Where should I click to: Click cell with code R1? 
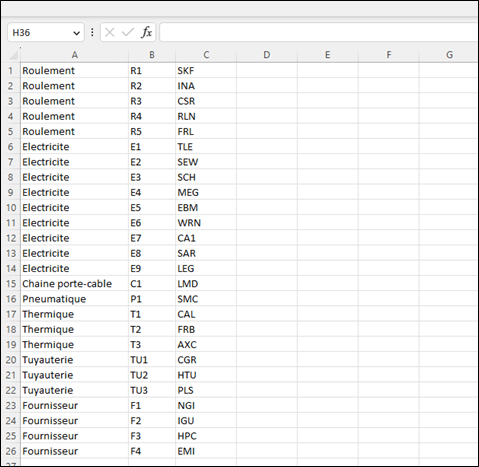152,71
